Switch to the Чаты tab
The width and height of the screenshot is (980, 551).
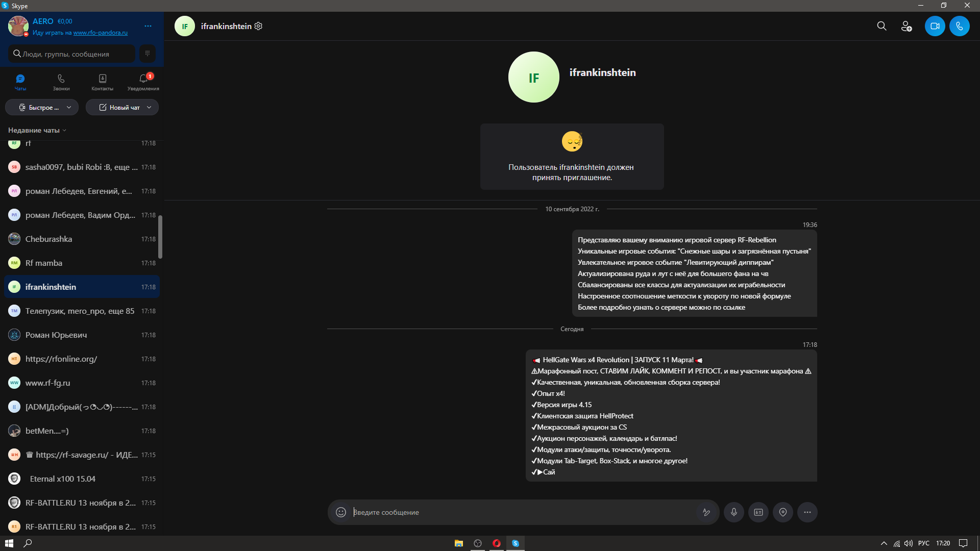[x=20, y=82]
